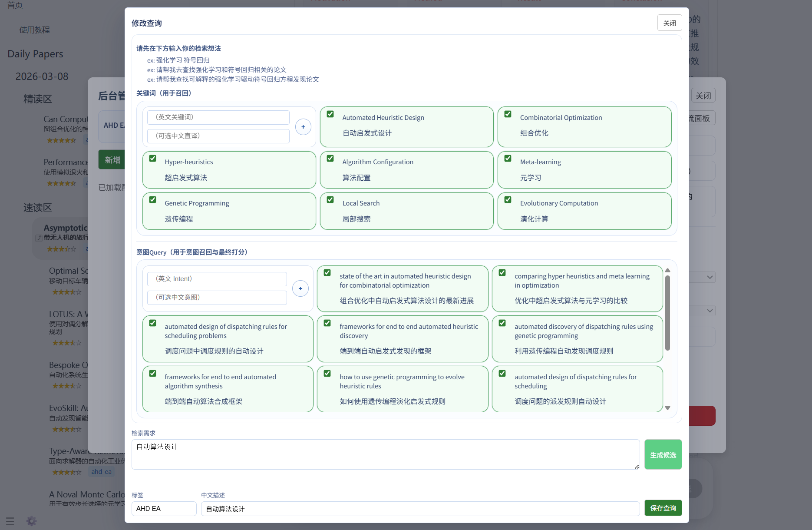
Task: Toggle 'frameworks for end to end automated heuristic discovery' checkbox
Action: (327, 323)
